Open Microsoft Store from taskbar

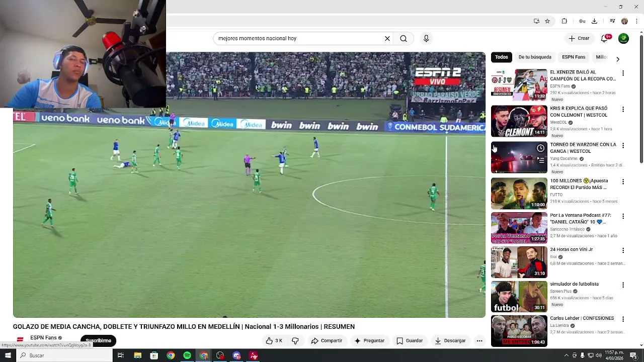click(x=154, y=355)
